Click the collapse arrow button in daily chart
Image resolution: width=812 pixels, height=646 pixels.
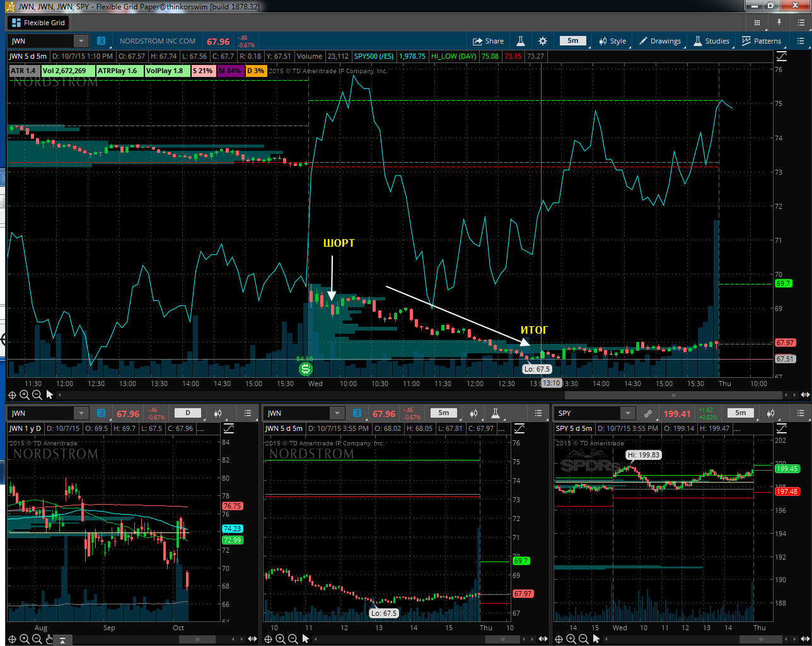coord(62,640)
